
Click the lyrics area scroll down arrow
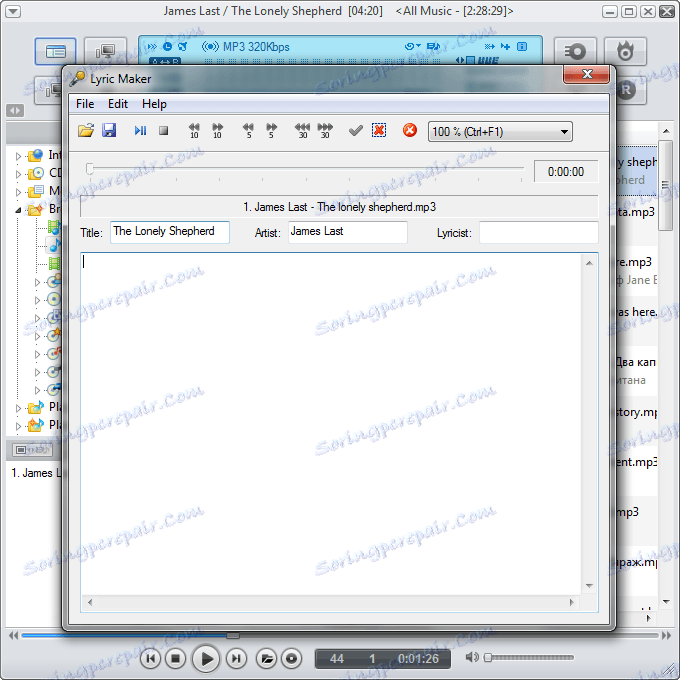589,585
